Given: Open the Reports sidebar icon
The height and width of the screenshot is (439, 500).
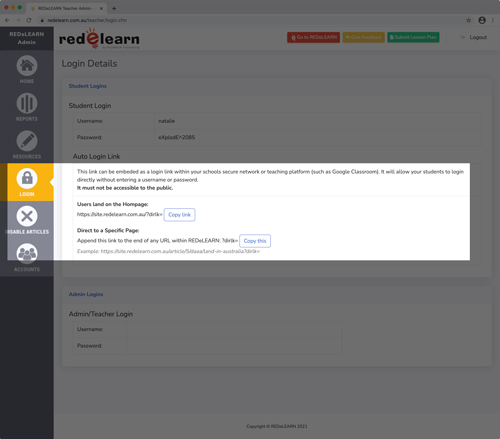Looking at the screenshot, I should tap(27, 103).
